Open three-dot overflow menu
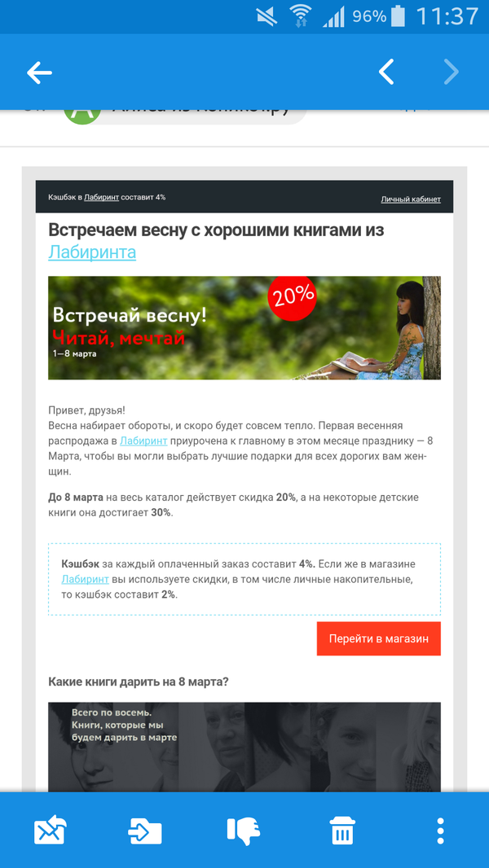The height and width of the screenshot is (868, 489). click(x=441, y=831)
